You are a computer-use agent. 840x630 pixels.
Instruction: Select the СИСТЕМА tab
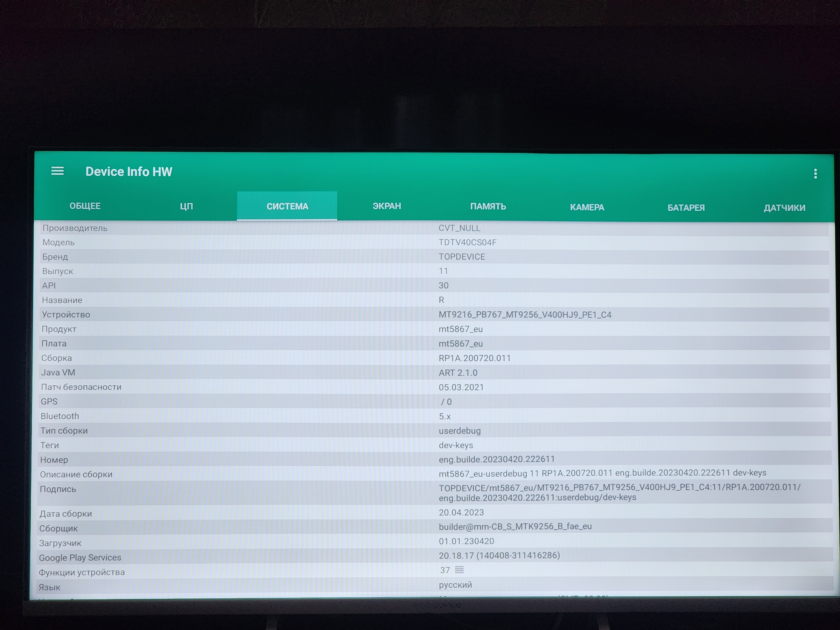pos(287,206)
